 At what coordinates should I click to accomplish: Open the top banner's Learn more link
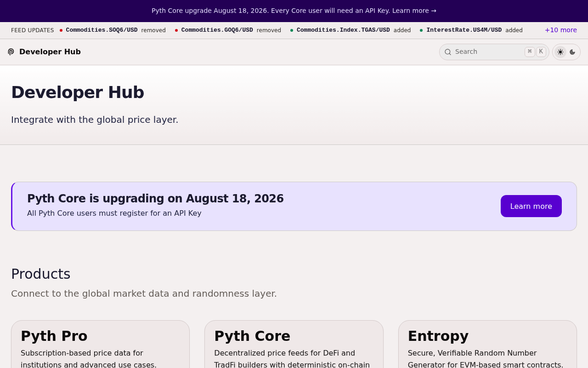pos(414,11)
